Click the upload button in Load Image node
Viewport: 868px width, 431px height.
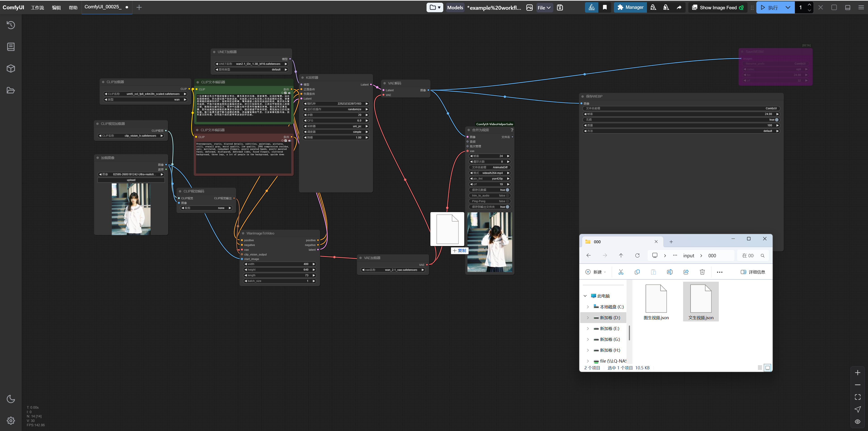coord(131,180)
